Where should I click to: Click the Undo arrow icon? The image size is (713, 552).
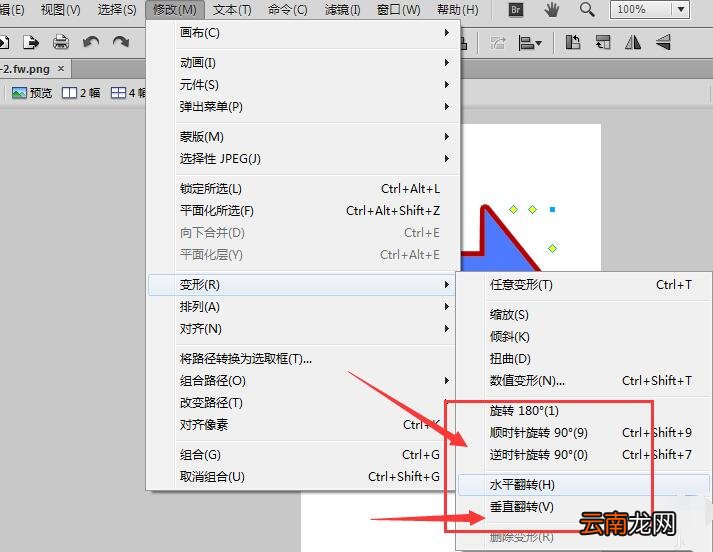coord(91,43)
